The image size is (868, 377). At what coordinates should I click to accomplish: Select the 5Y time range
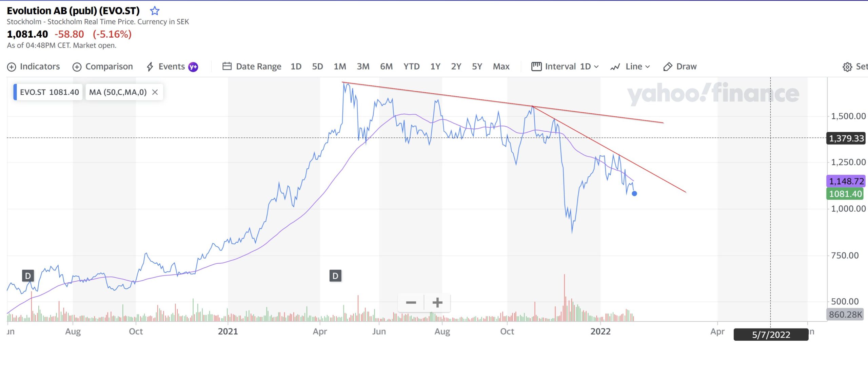[x=477, y=67]
